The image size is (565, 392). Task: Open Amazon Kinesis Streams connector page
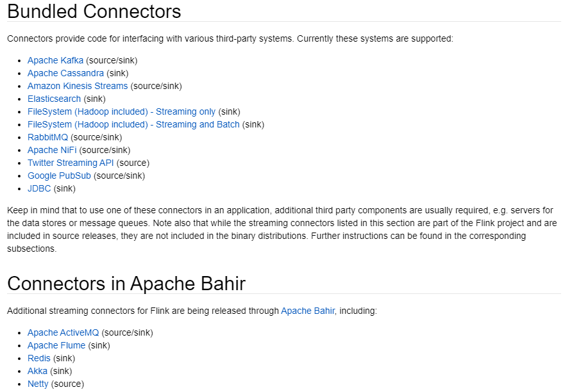point(77,86)
